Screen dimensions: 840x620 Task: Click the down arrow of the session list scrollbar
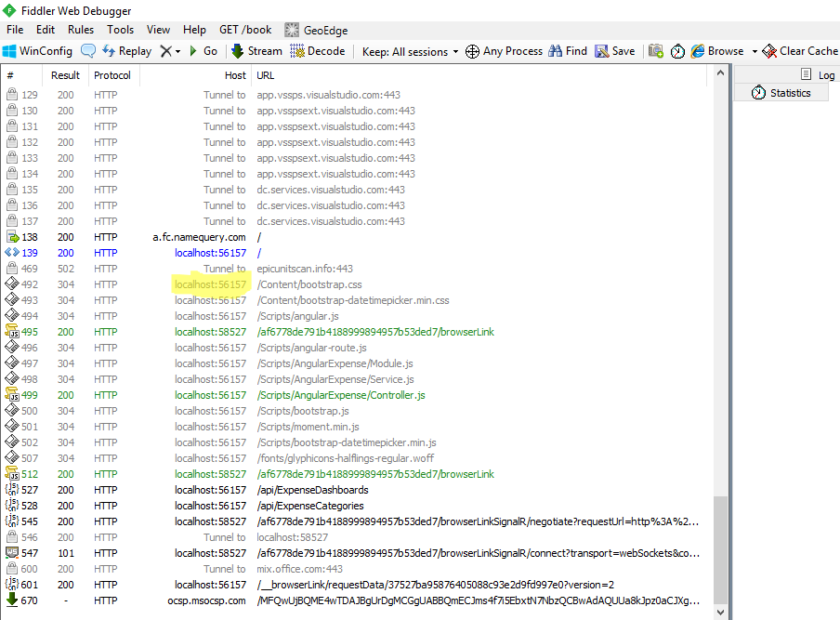point(720,612)
